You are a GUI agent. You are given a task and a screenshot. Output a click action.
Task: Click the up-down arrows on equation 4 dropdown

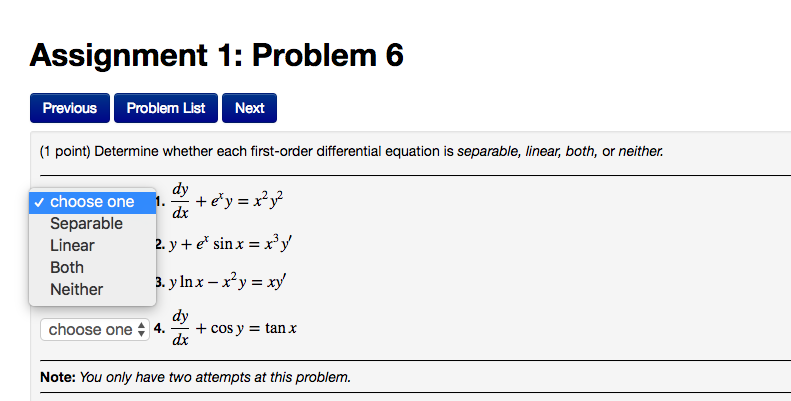pyautogui.click(x=141, y=329)
